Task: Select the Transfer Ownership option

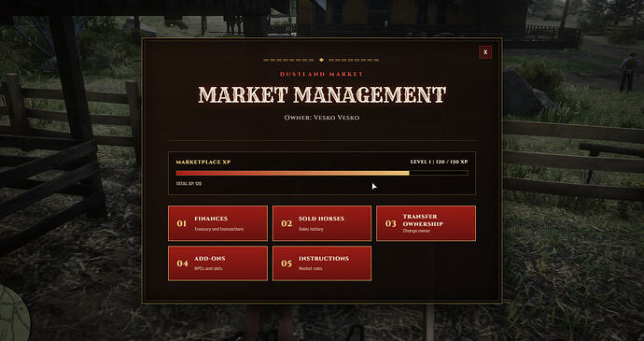Action: [x=426, y=223]
